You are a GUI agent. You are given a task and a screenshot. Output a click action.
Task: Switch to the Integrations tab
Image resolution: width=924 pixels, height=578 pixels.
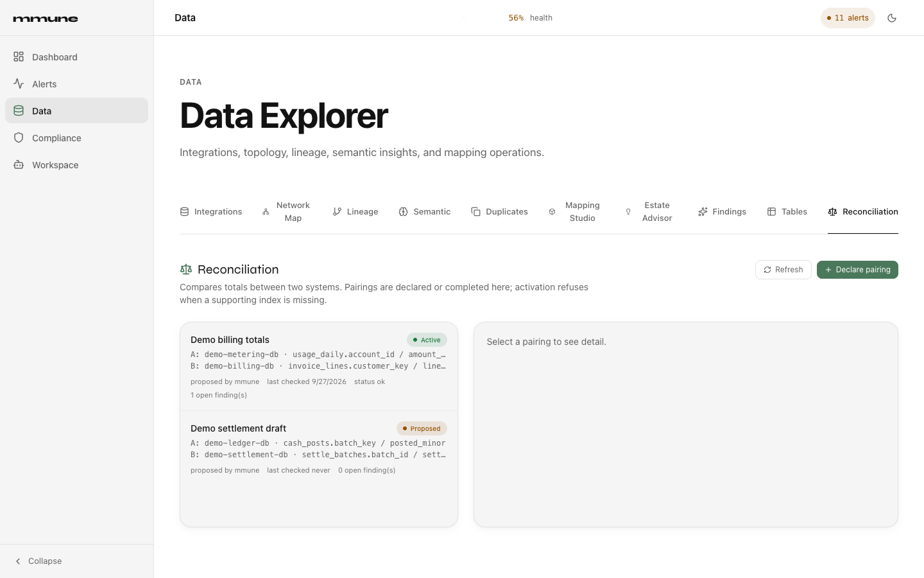211,212
